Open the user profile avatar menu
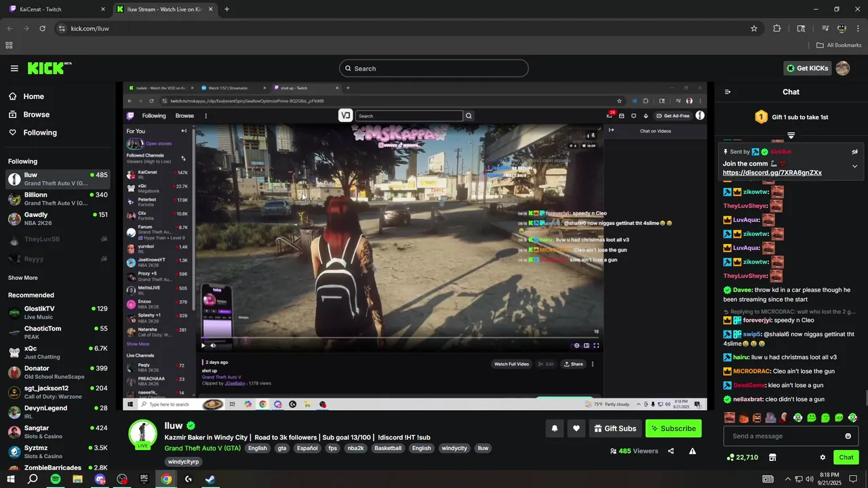868x488 pixels. [x=842, y=68]
